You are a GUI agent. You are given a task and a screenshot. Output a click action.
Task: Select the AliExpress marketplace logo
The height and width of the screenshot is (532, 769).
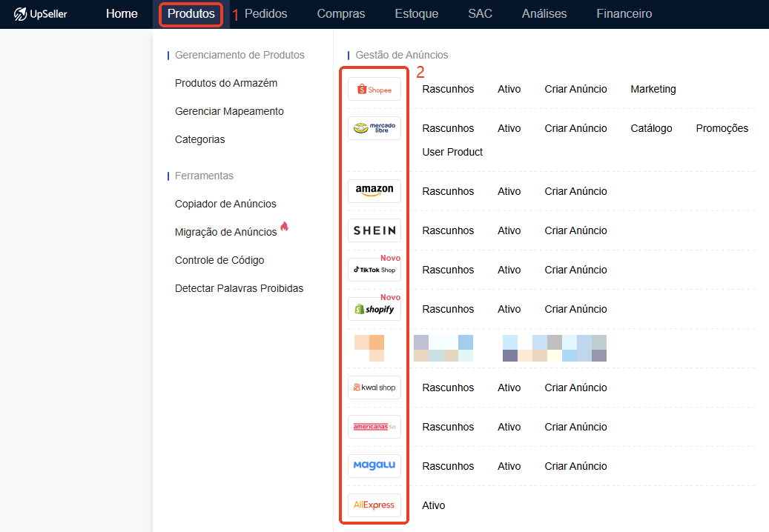[x=374, y=505]
